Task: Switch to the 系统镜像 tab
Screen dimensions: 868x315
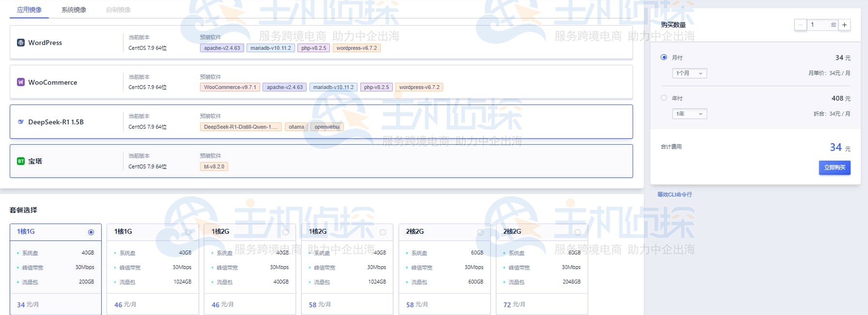Action: click(74, 10)
